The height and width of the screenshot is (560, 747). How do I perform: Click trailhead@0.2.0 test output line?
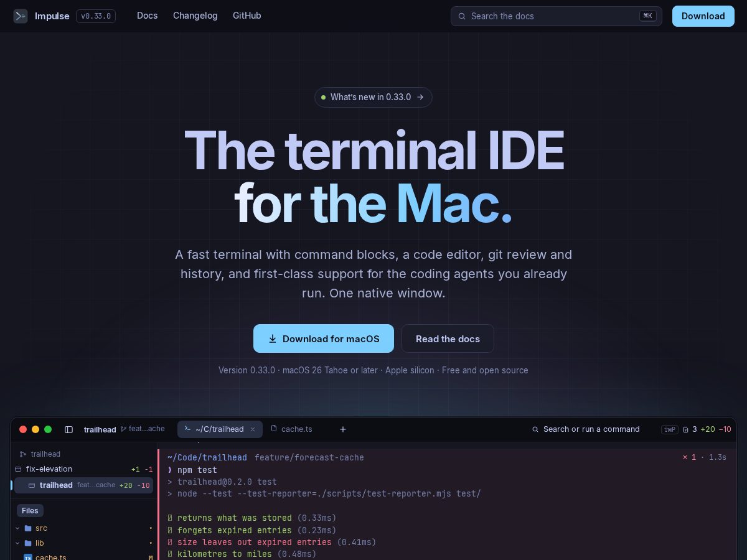pos(222,482)
